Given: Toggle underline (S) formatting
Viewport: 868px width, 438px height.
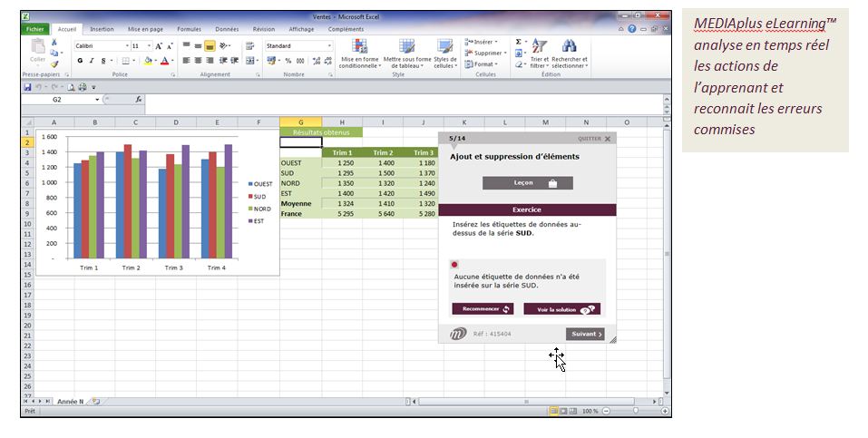Looking at the screenshot, I should coord(103,61).
